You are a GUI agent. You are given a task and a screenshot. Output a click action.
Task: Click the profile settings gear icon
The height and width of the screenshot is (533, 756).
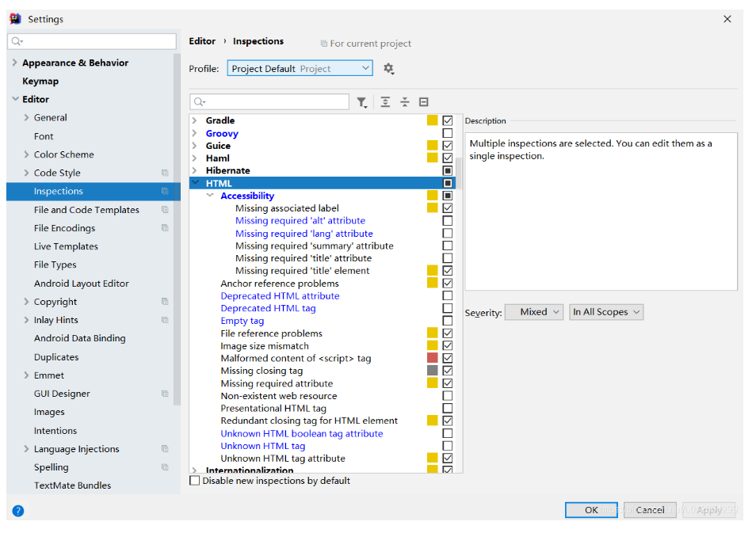coord(388,69)
